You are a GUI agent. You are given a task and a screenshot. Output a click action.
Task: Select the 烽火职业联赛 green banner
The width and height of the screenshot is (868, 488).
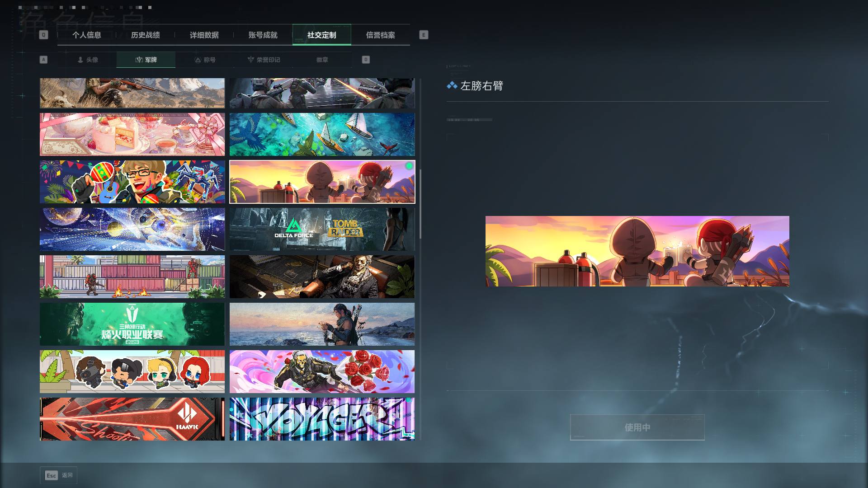(x=132, y=324)
